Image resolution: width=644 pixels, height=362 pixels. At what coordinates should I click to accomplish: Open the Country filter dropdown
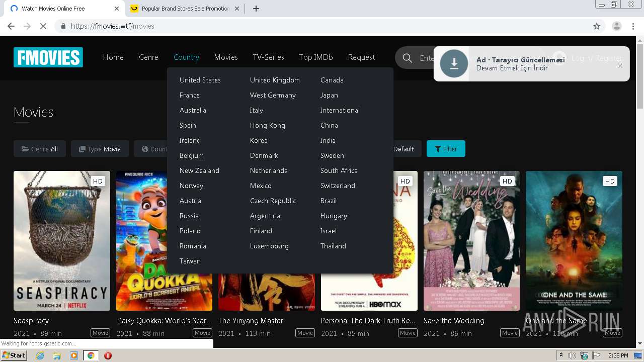151,149
